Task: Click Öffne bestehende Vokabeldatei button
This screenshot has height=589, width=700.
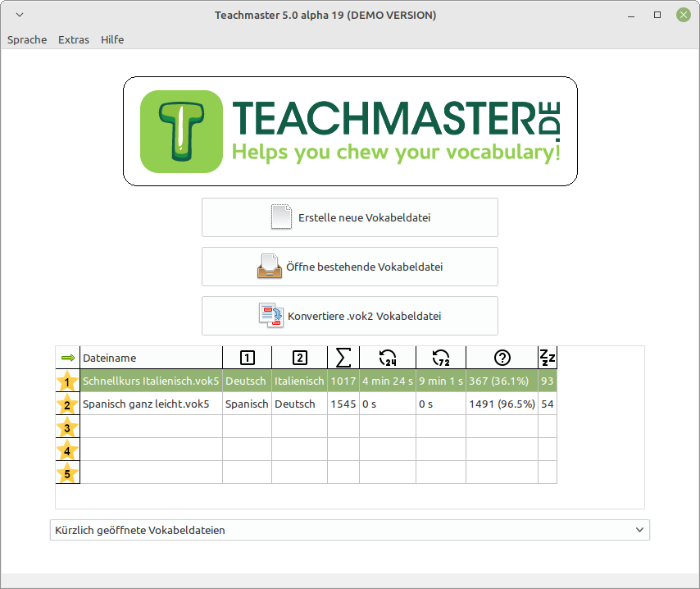Action: [x=349, y=267]
